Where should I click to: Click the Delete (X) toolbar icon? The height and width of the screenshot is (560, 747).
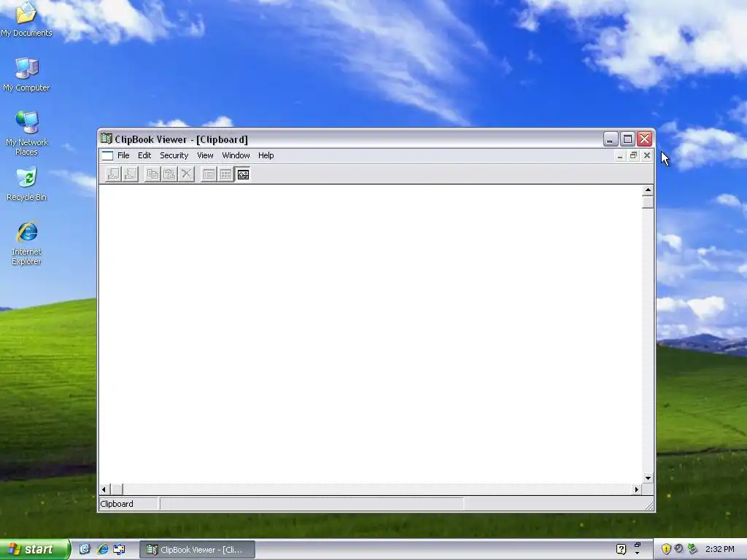(187, 174)
